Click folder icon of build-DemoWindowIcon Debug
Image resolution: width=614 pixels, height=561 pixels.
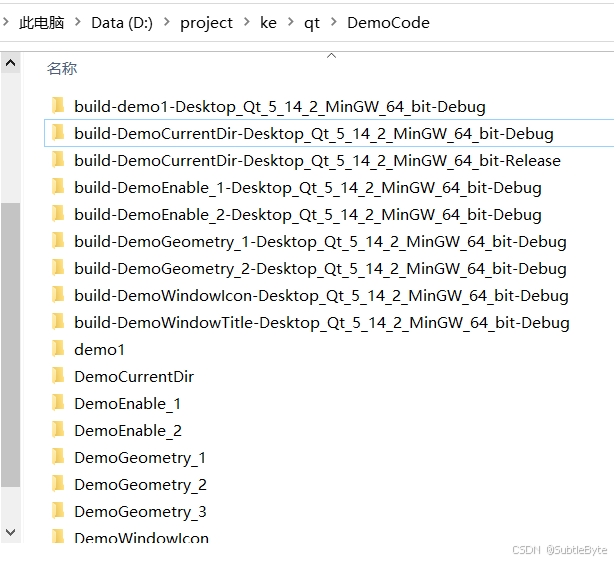pos(58,295)
